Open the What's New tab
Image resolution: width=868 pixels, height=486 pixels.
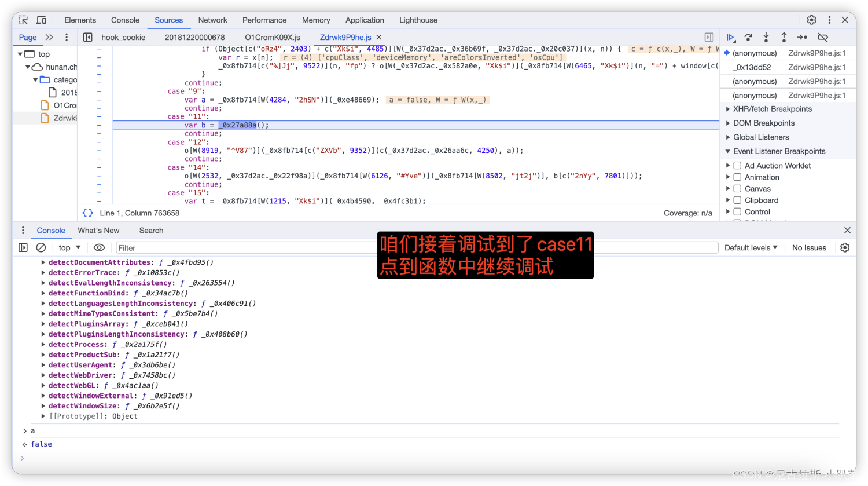click(98, 230)
